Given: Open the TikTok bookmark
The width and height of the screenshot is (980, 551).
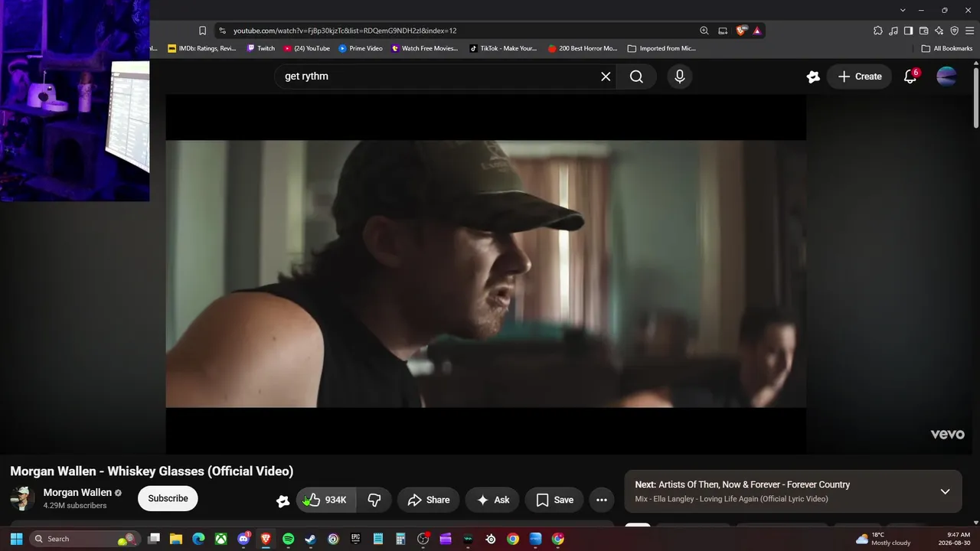Looking at the screenshot, I should (x=504, y=48).
